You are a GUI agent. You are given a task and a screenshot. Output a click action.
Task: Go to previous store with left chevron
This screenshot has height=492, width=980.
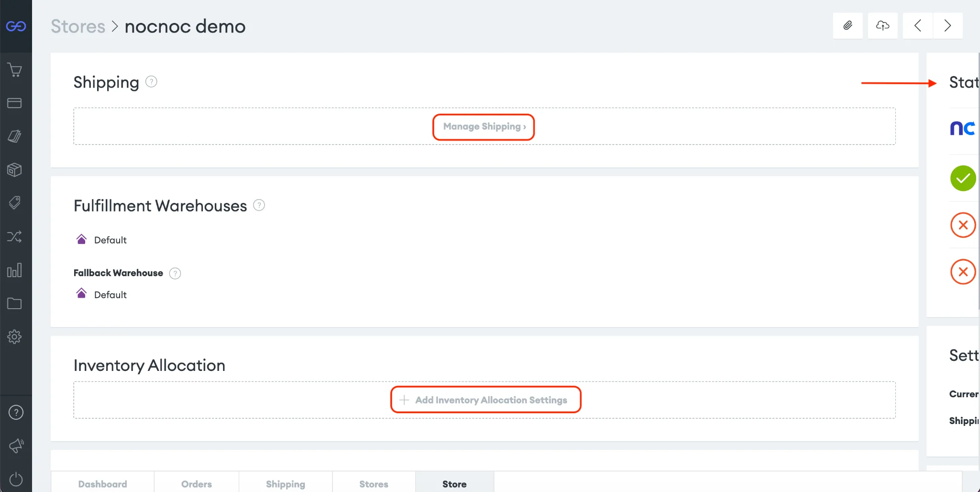pyautogui.click(x=917, y=25)
